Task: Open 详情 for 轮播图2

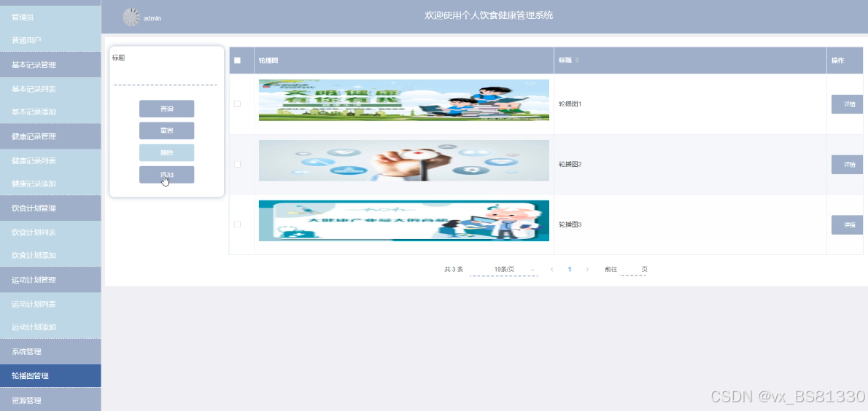Action: pyautogui.click(x=848, y=164)
